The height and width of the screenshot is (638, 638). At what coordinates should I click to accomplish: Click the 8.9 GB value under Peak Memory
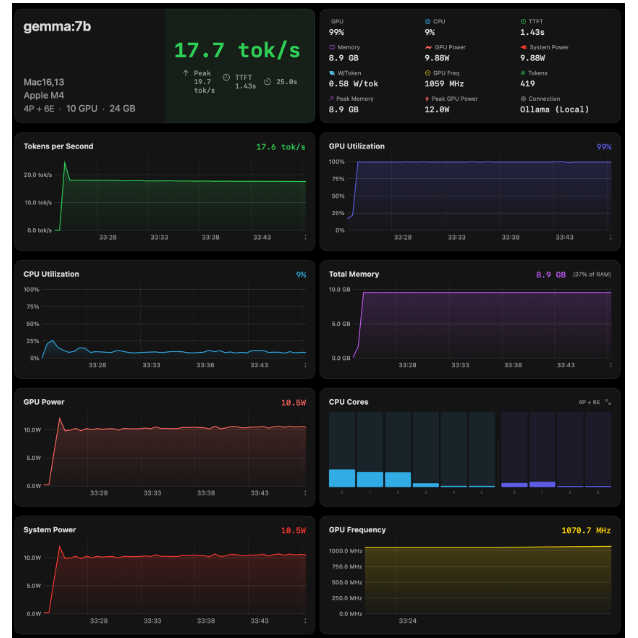coord(343,109)
